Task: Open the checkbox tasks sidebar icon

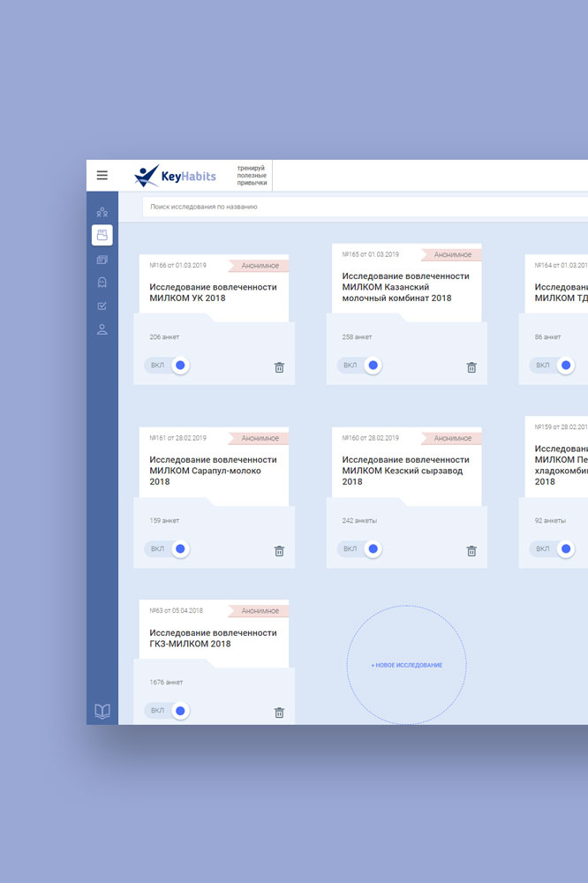Action: [x=102, y=306]
